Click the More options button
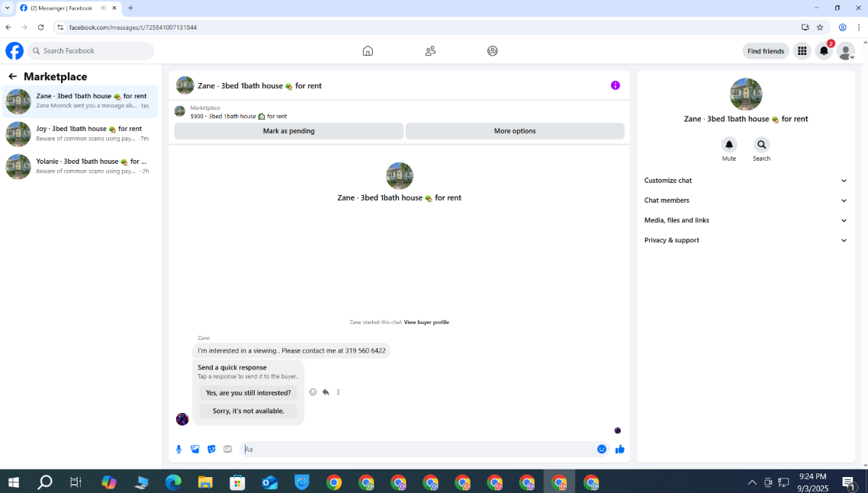The image size is (868, 493). click(x=515, y=131)
